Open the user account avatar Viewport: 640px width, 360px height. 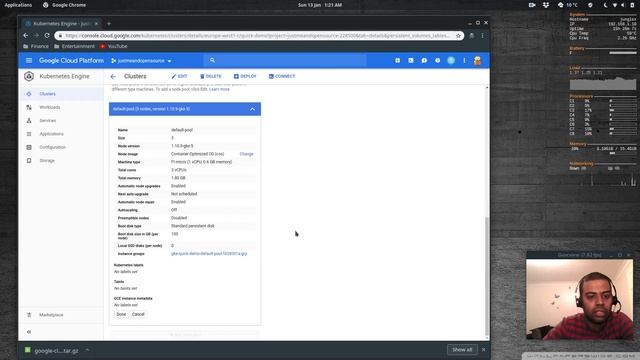click(x=477, y=60)
